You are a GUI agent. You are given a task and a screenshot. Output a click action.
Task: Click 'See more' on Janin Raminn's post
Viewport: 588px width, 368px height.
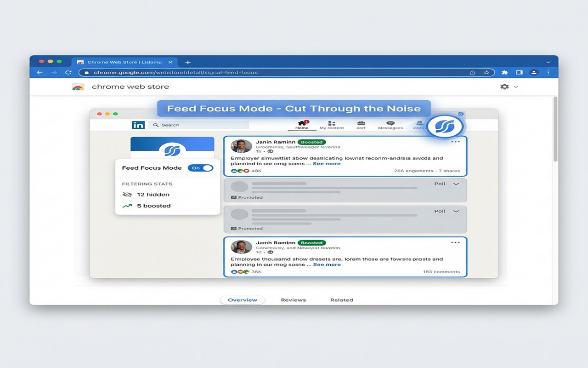327,163
